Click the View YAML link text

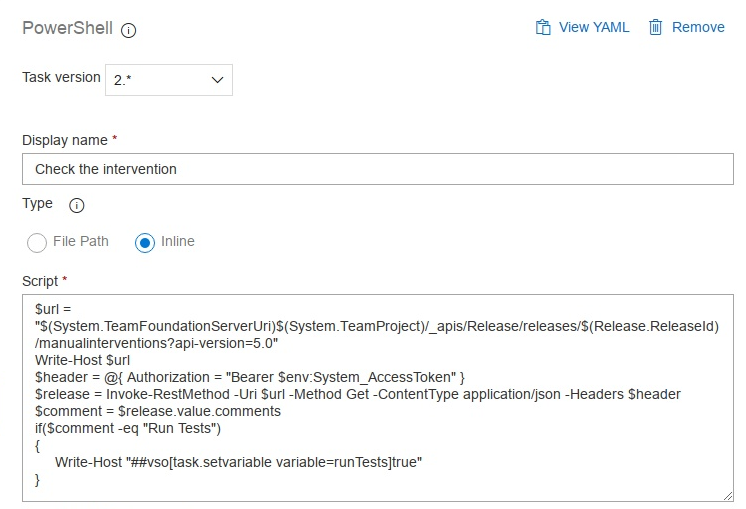coord(594,27)
